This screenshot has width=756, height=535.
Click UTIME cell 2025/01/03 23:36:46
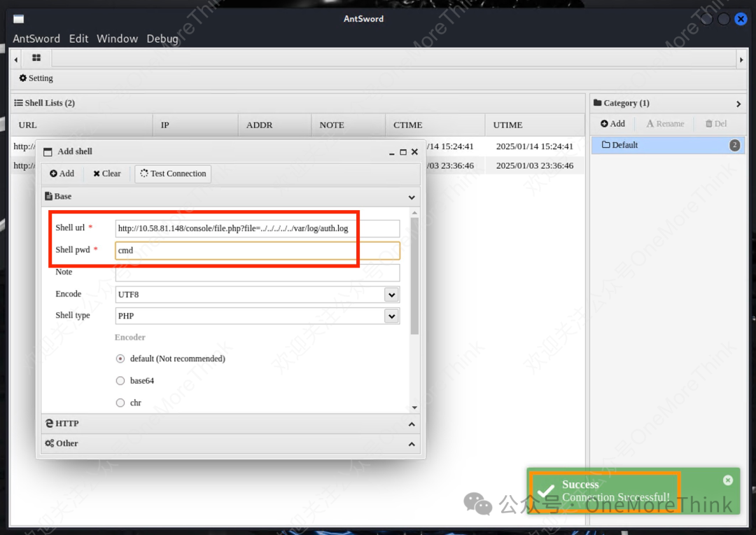(535, 165)
